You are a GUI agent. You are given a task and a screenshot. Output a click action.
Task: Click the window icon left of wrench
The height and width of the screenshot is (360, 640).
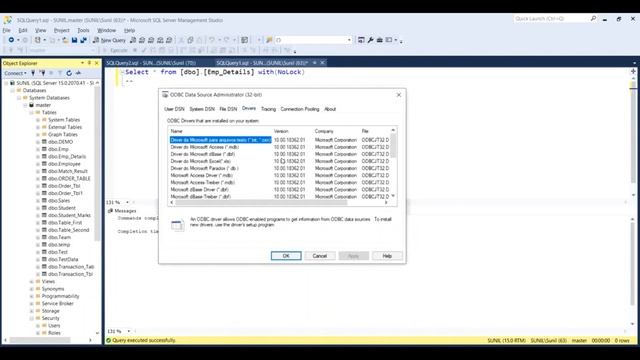pos(361,40)
